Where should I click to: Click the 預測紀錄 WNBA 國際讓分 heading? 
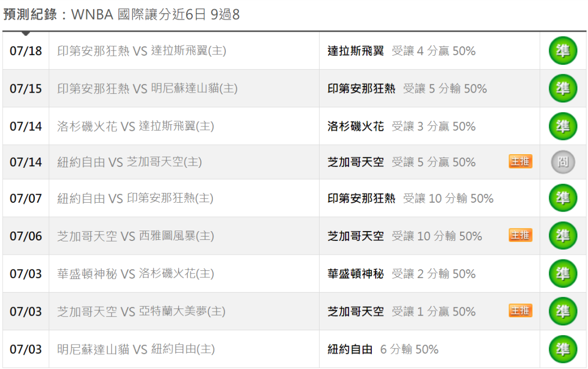pyautogui.click(x=121, y=14)
